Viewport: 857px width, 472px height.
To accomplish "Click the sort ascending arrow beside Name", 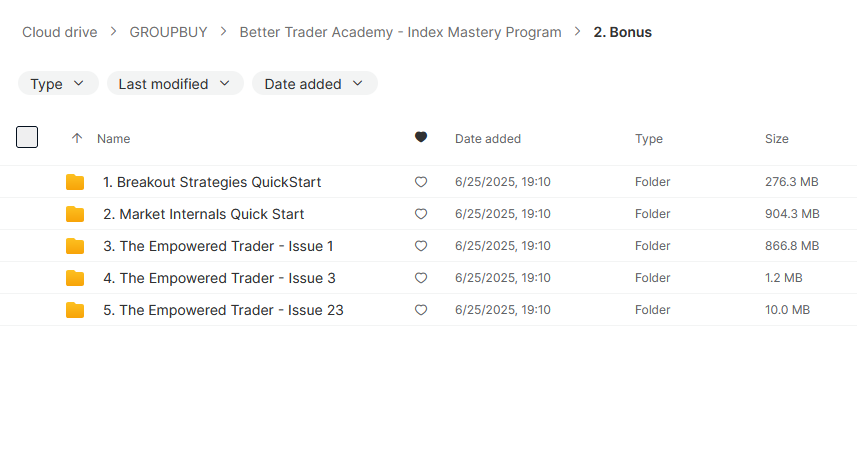I will coord(77,138).
